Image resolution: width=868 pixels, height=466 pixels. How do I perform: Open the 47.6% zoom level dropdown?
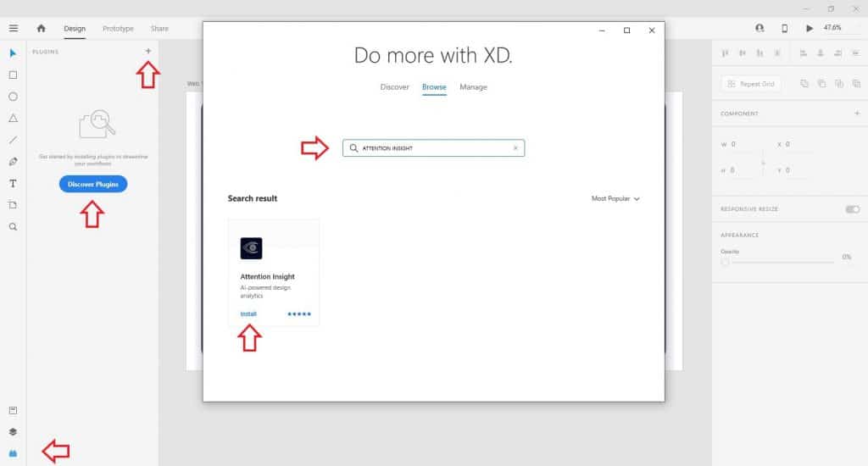click(x=832, y=28)
